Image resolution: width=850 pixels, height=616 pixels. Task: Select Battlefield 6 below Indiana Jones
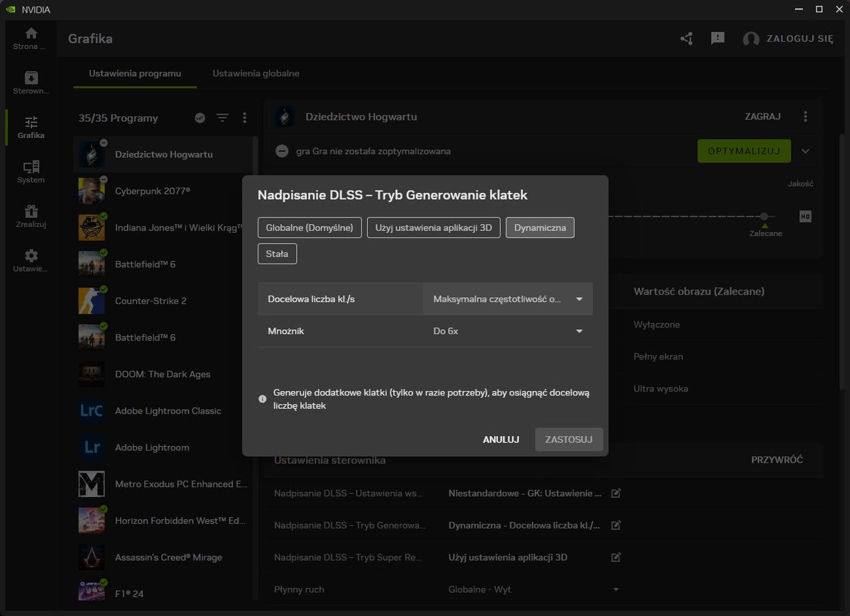coord(163,264)
